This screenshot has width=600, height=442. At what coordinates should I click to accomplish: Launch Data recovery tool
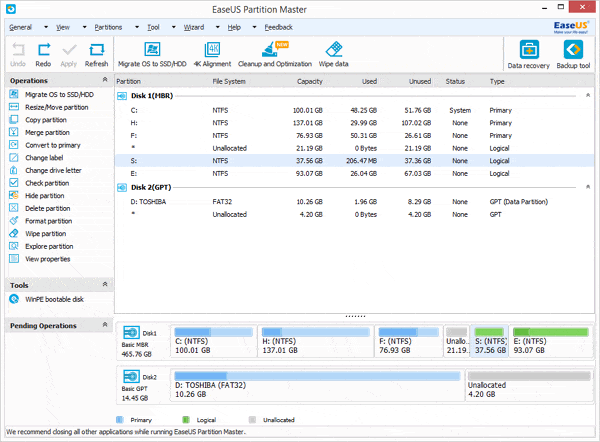(x=529, y=55)
